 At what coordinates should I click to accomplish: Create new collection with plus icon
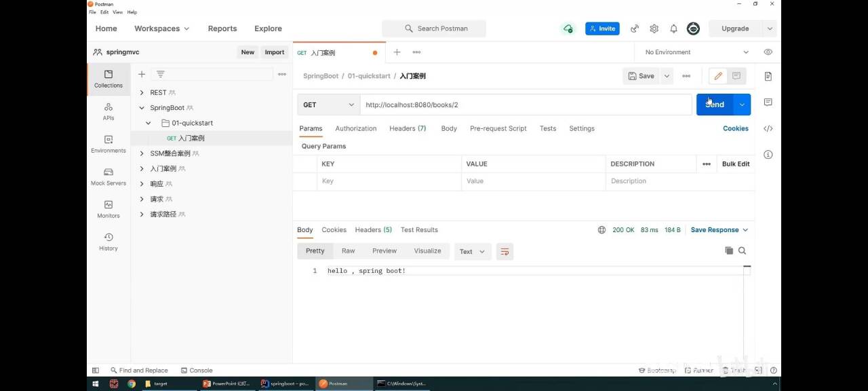pos(142,74)
